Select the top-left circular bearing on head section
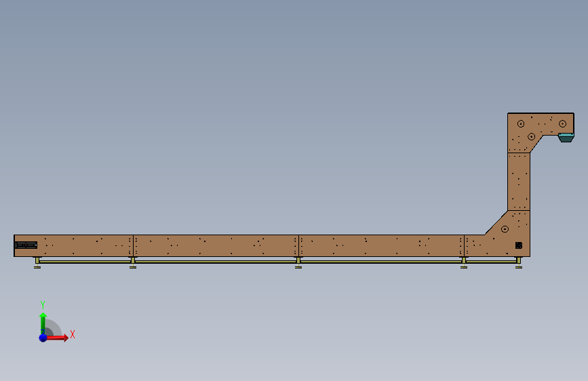588x381 pixels. (x=520, y=124)
